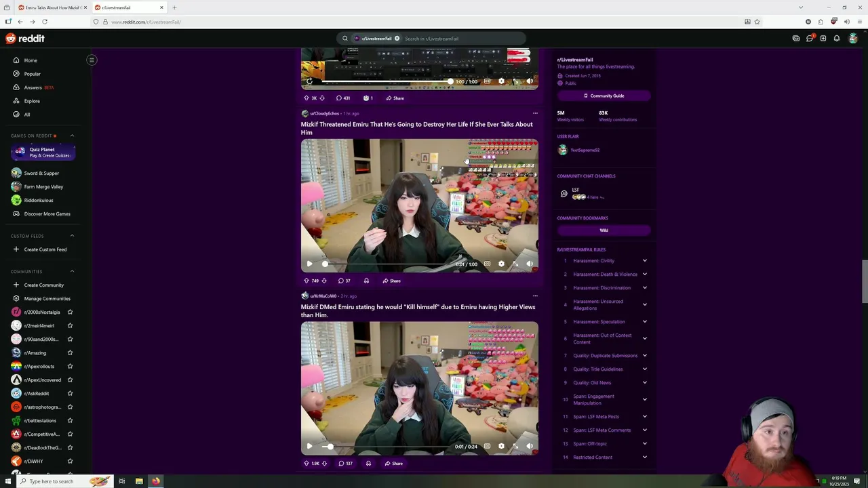
Task: Open overflow menu on CloudyEchos post
Action: [x=535, y=113]
